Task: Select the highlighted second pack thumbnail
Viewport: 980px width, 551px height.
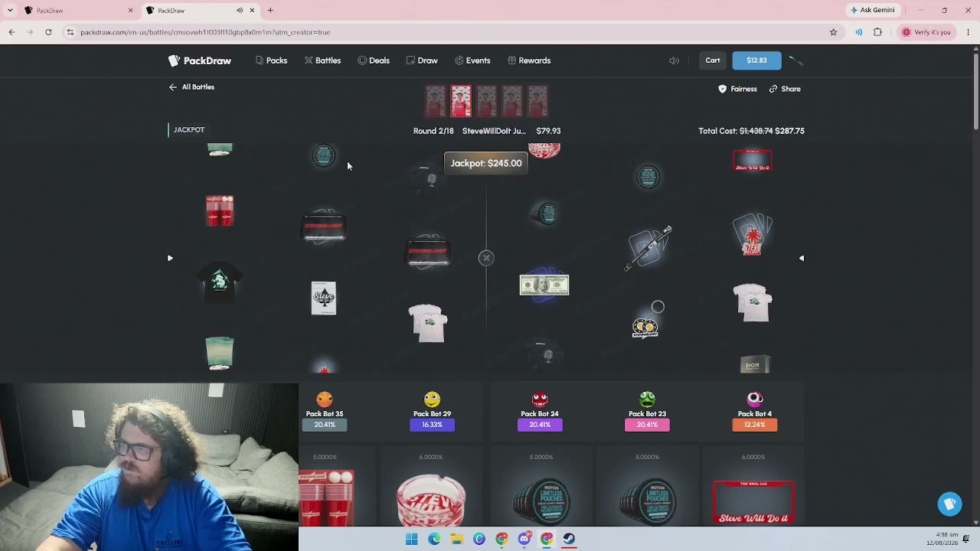Action: click(461, 101)
